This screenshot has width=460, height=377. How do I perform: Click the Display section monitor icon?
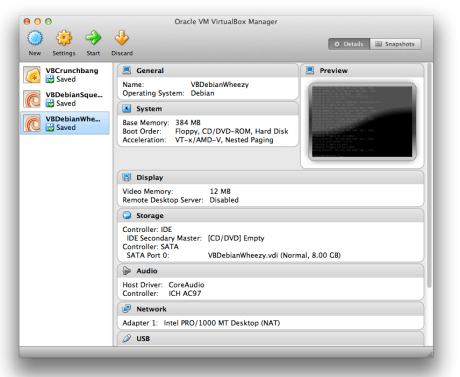(x=127, y=177)
